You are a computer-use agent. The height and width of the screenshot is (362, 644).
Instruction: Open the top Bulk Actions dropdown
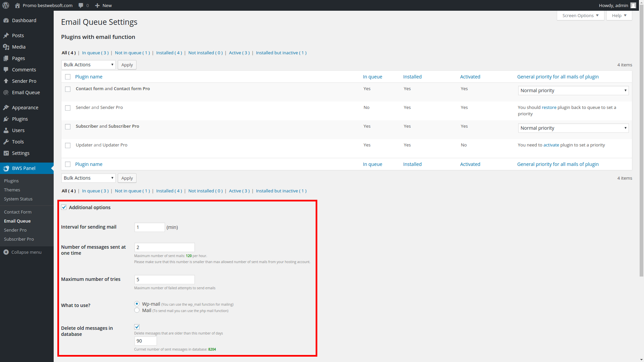click(x=89, y=65)
